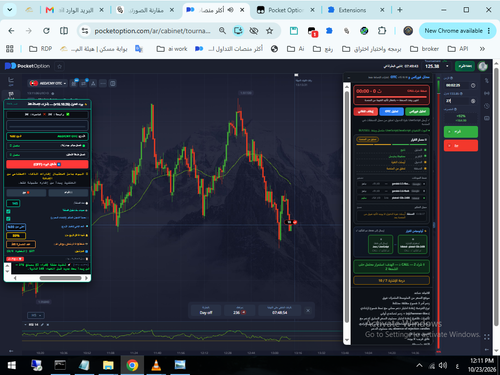Open VLC media player from taskbar
This screenshot has width=500, height=375.
point(156,366)
